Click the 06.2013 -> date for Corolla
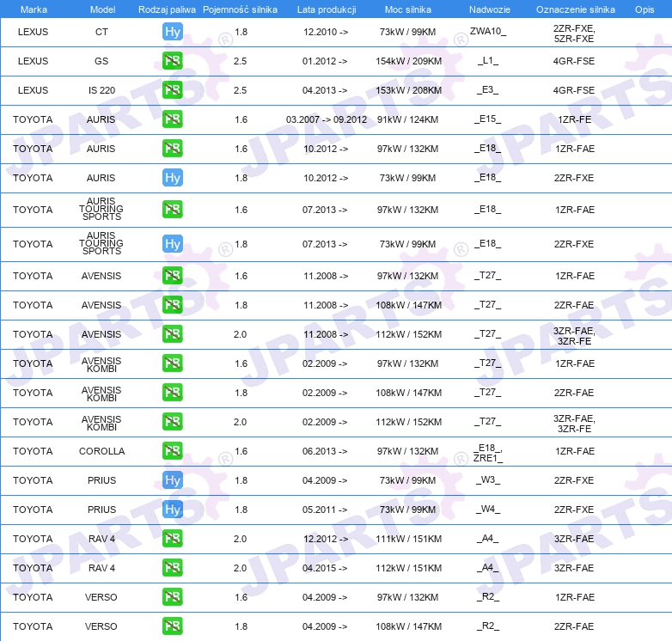 click(x=325, y=451)
